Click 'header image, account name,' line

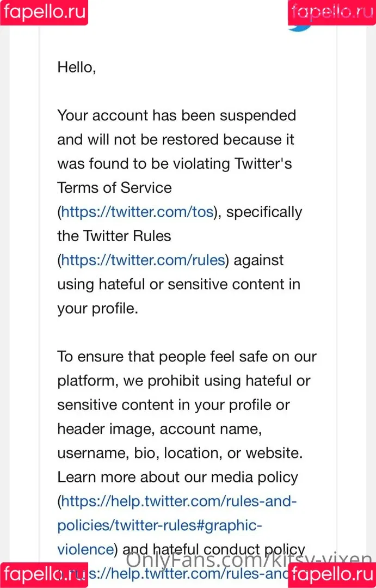(x=159, y=429)
